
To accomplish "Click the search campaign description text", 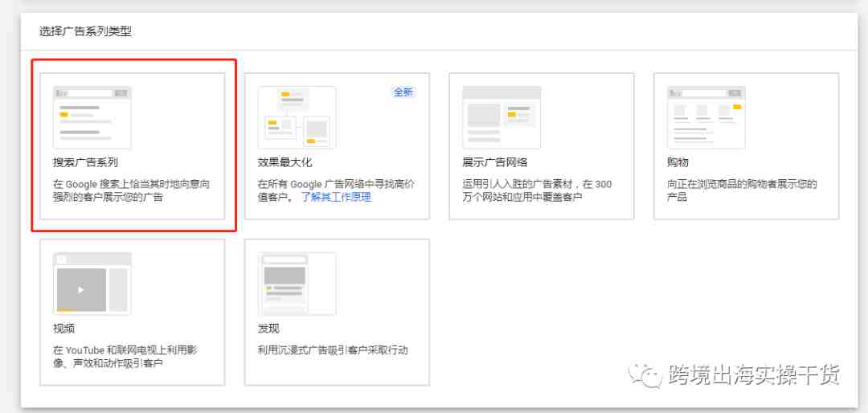I will (x=131, y=190).
